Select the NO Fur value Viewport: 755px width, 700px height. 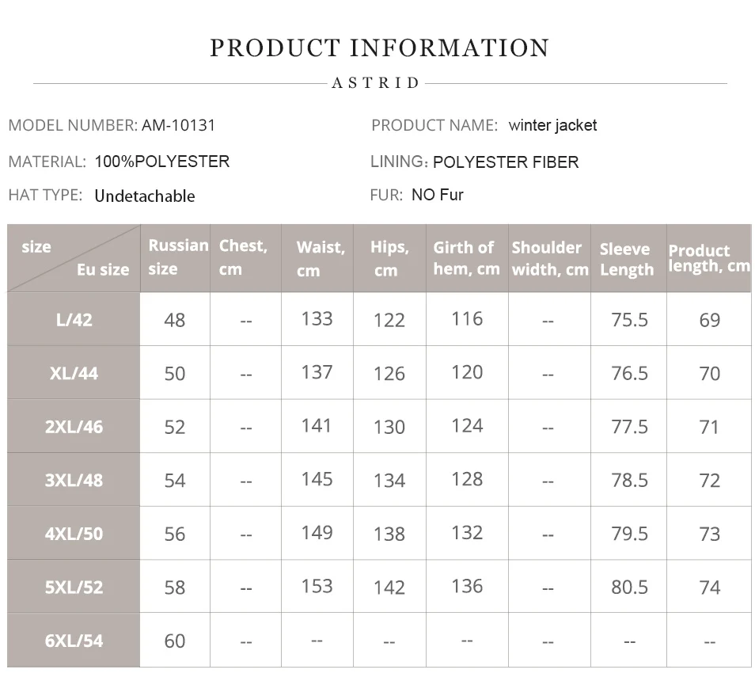click(437, 195)
